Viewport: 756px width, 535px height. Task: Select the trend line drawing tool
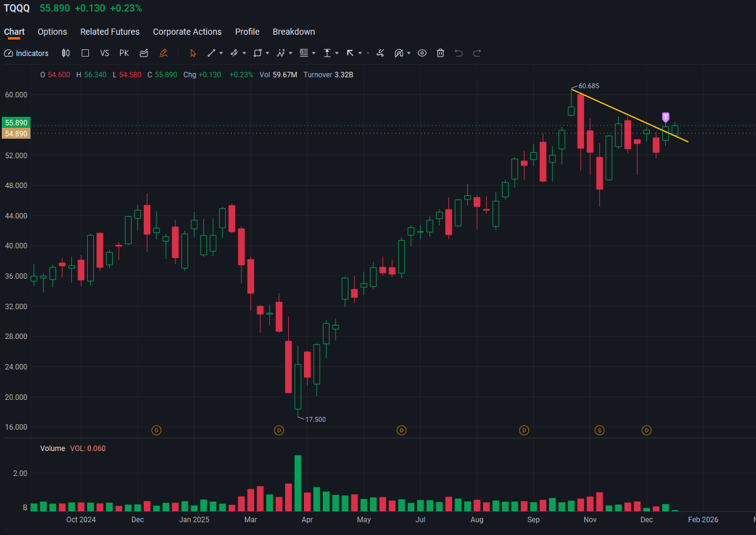[x=211, y=54]
